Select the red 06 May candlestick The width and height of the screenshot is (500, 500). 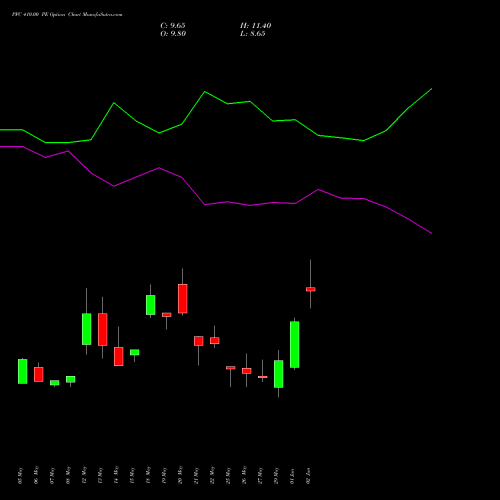(39, 374)
